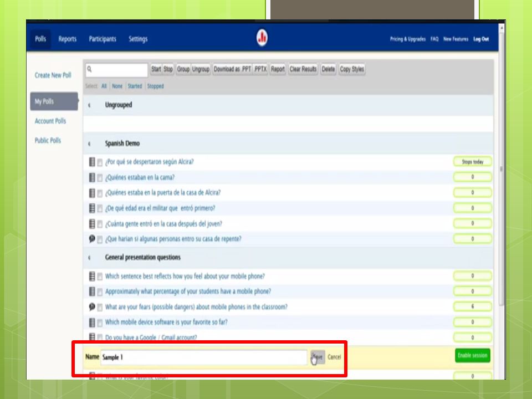The image size is (532, 399).
Task: Check the box for 'Approximately what percentage'
Action: (x=100, y=292)
